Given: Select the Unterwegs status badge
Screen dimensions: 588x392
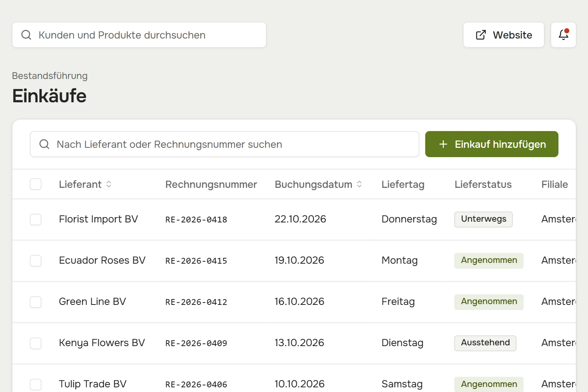Looking at the screenshot, I should (x=483, y=219).
